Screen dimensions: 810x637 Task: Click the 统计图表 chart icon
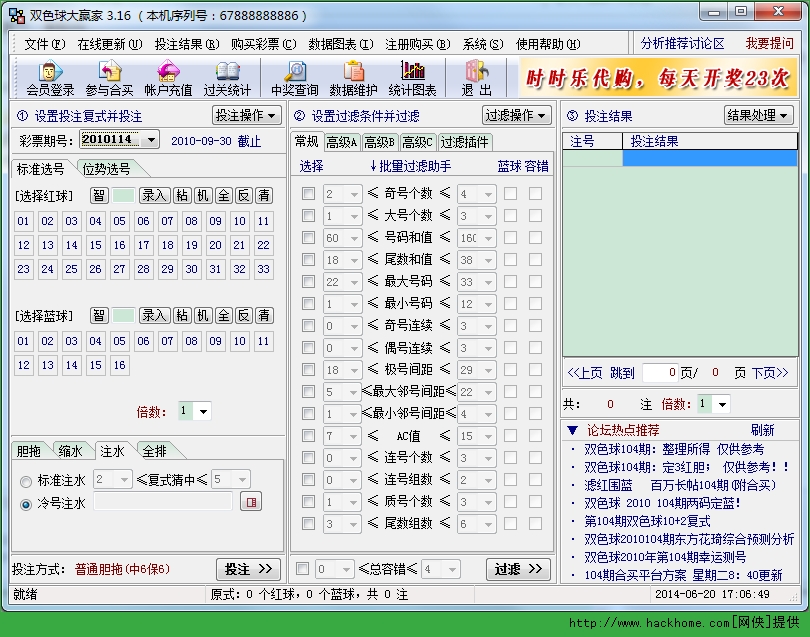point(411,78)
